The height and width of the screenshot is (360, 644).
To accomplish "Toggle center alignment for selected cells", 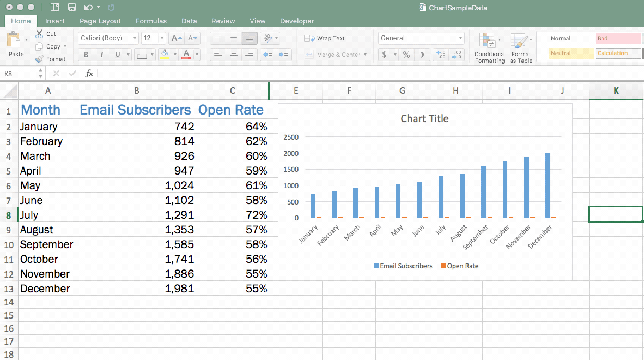I will (x=234, y=55).
